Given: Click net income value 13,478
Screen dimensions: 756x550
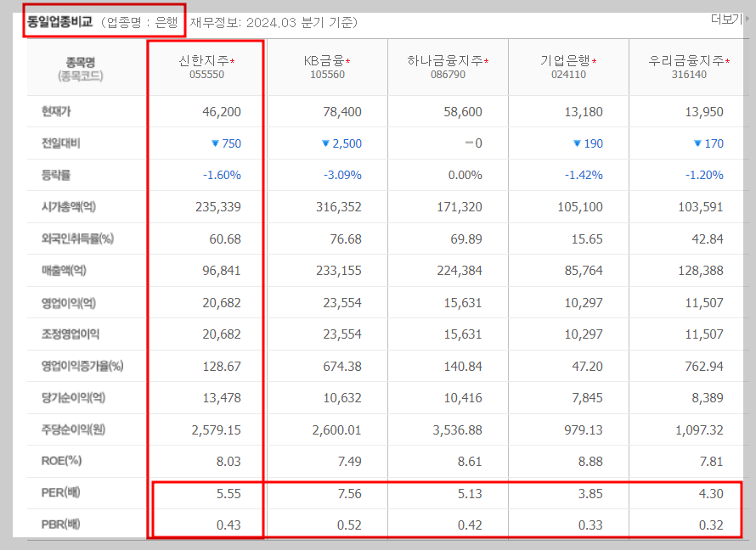Looking at the screenshot, I should (222, 398).
